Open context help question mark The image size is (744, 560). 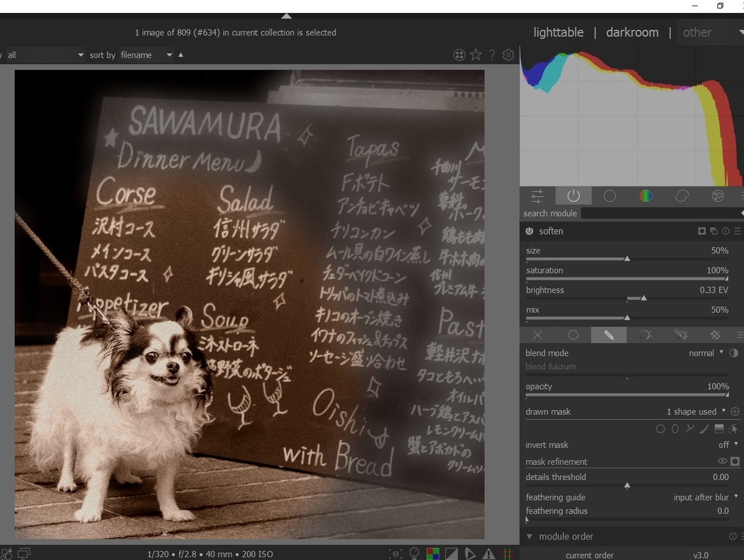point(492,55)
